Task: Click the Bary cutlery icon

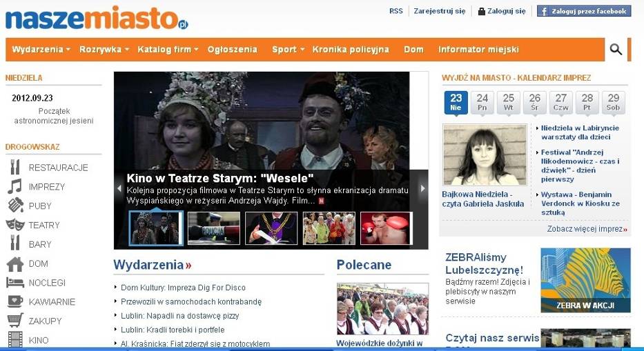Action: pos(14,243)
